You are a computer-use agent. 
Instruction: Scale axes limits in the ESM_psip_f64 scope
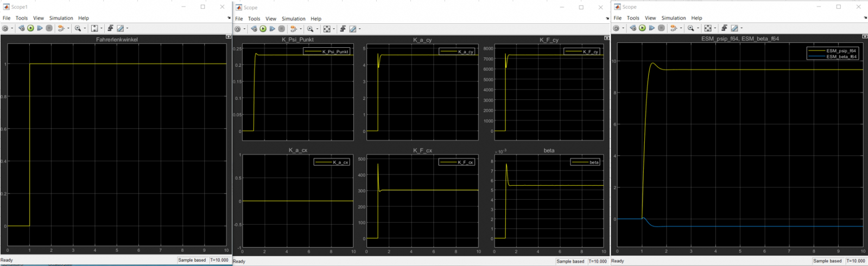point(707,28)
